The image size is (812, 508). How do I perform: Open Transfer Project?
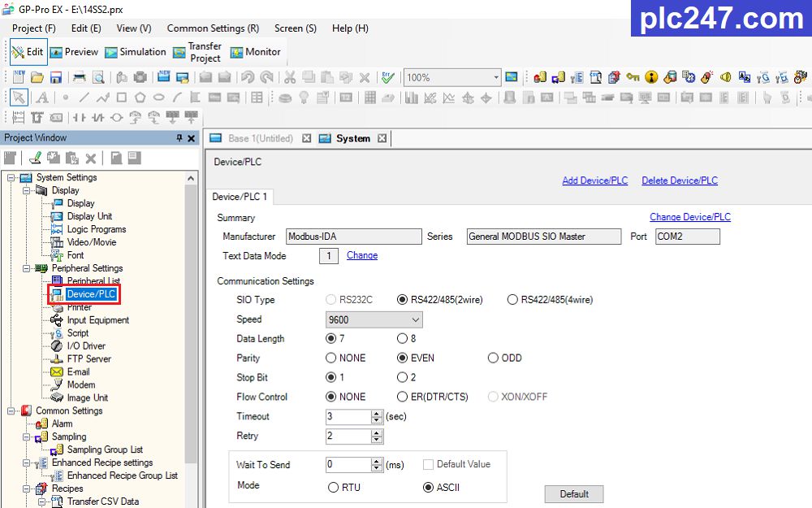pyautogui.click(x=198, y=52)
